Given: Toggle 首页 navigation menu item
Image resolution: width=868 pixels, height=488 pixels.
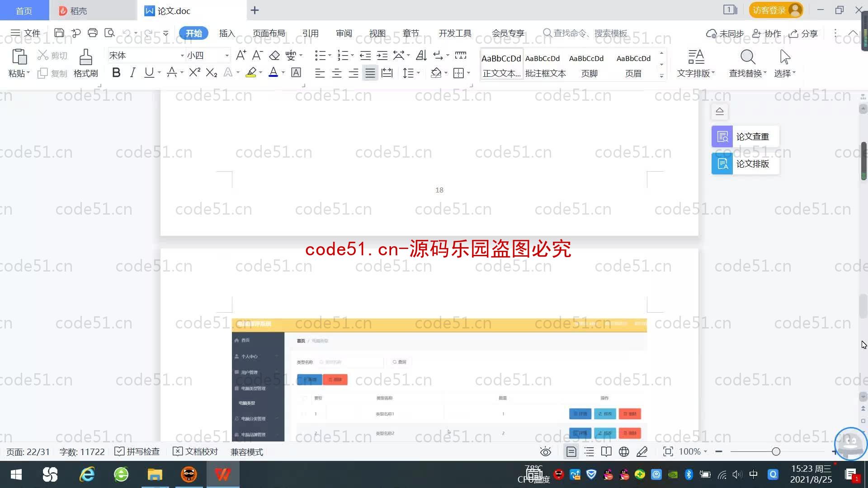Looking at the screenshot, I should tap(245, 340).
